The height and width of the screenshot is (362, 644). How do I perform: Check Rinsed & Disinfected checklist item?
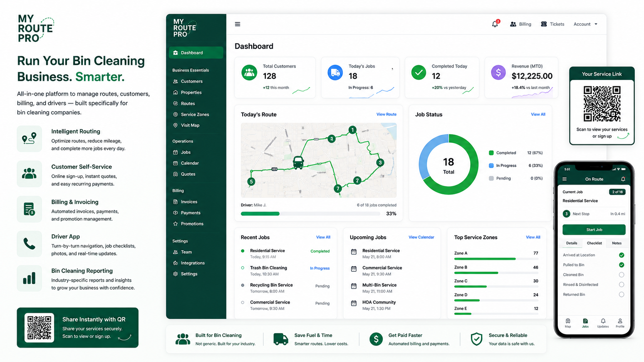(621, 285)
